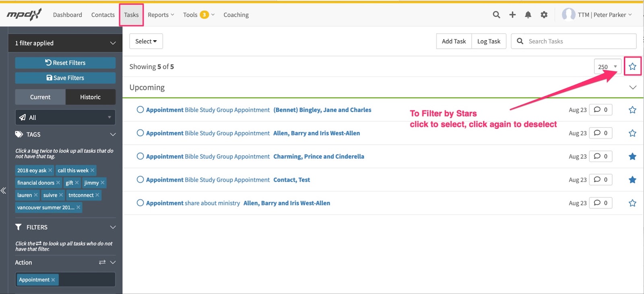Open the Reports menu
The image size is (644, 294).
[x=161, y=15]
